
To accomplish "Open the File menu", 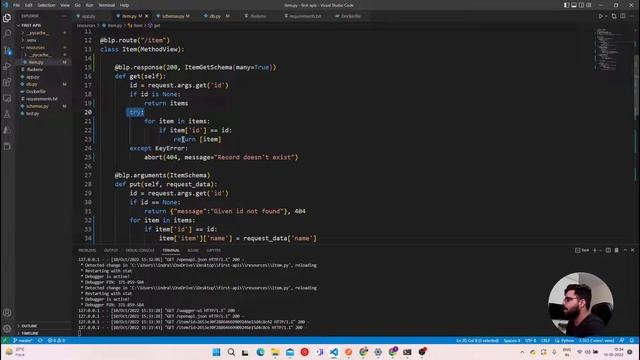I will click(16, 5).
